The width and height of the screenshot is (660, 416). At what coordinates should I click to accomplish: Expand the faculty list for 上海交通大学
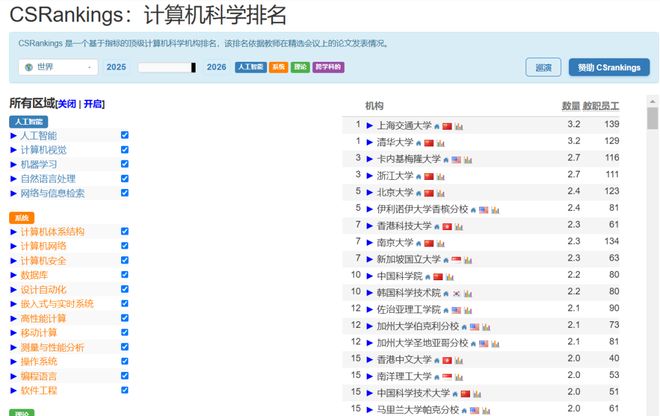[x=369, y=126]
